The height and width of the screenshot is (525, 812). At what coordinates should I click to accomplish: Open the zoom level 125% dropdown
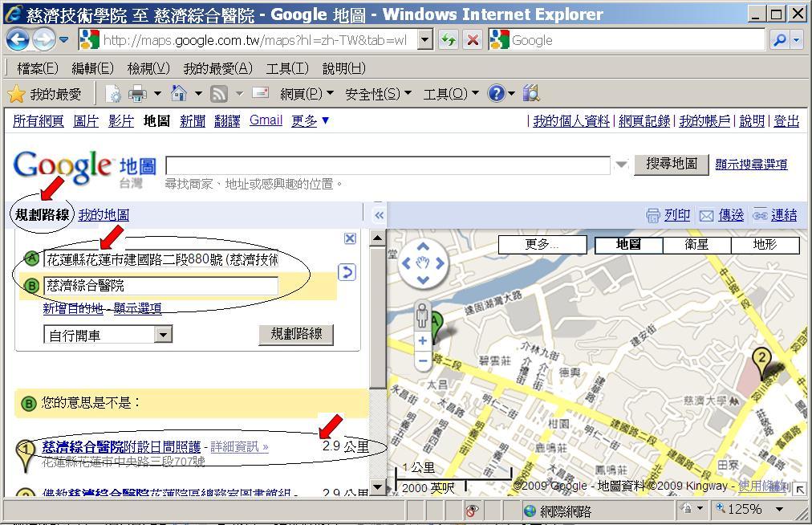(x=779, y=510)
